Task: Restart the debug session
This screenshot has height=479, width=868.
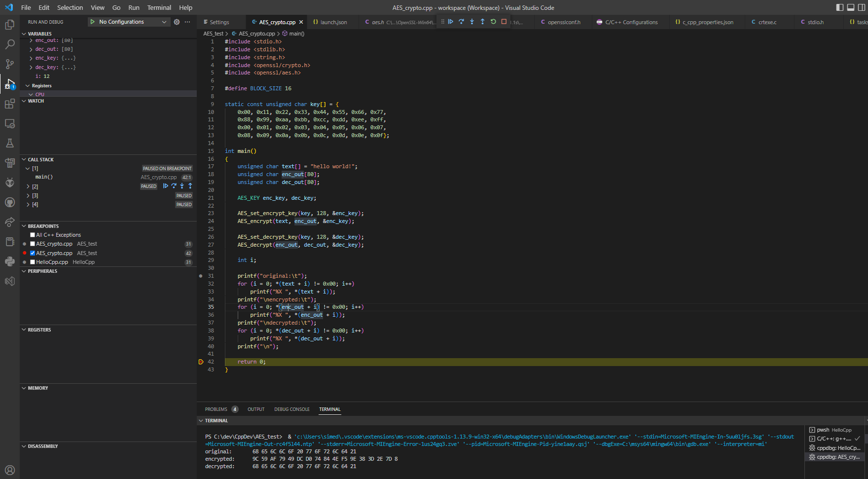Action: pos(493,22)
